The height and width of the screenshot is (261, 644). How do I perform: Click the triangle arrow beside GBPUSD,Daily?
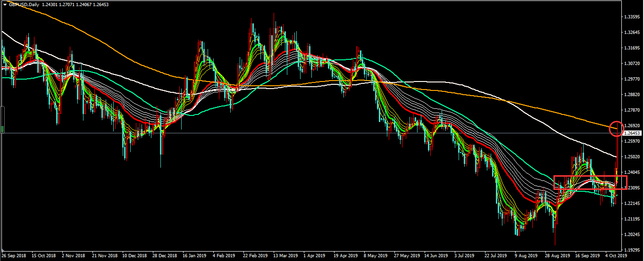(4, 4)
